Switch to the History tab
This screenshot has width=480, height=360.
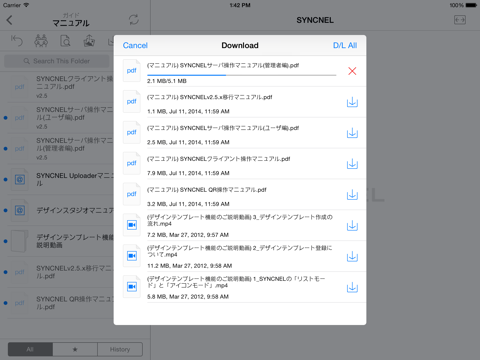click(x=120, y=349)
